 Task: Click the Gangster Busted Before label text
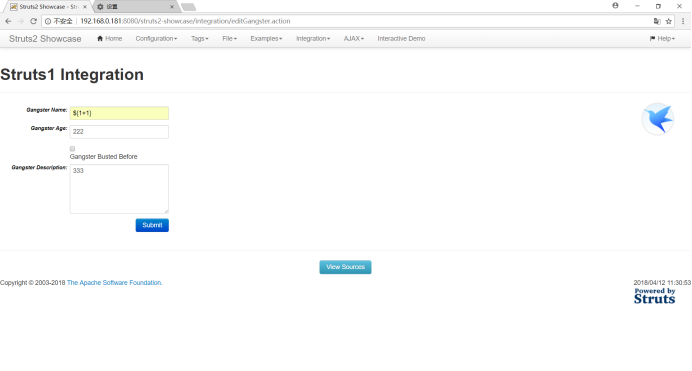(x=103, y=157)
